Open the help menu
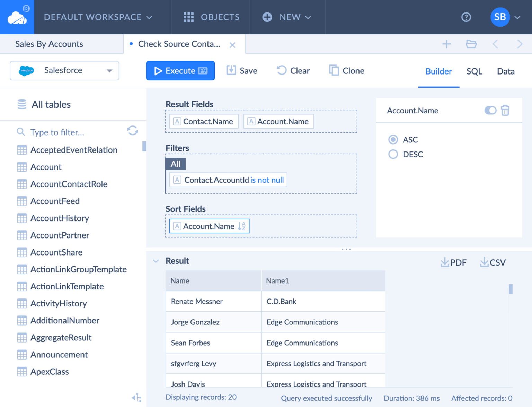Viewport: 532px width, 407px height. click(466, 17)
